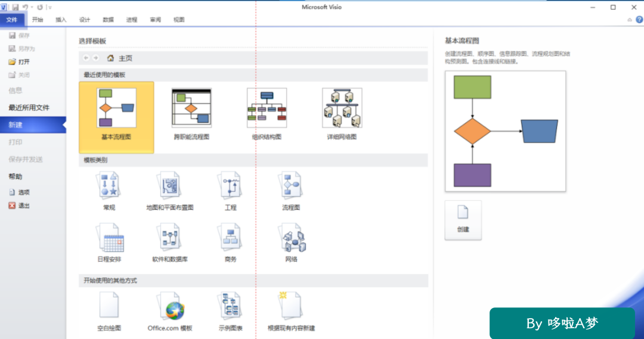Click 关闭 in the backstage menu
644x339 pixels.
click(19, 75)
